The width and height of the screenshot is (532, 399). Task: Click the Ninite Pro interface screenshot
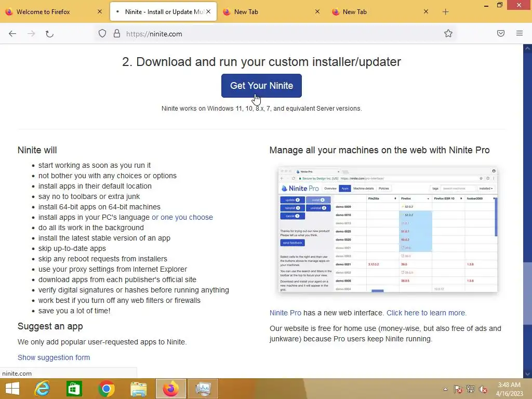388,230
